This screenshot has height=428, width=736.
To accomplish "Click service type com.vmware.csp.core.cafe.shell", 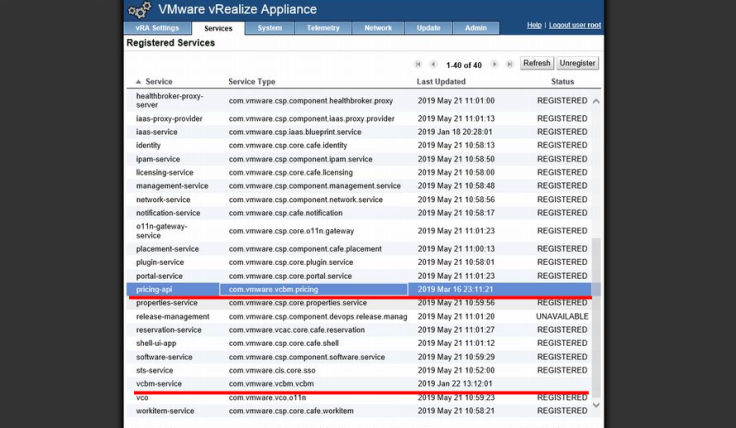I will [284, 344].
